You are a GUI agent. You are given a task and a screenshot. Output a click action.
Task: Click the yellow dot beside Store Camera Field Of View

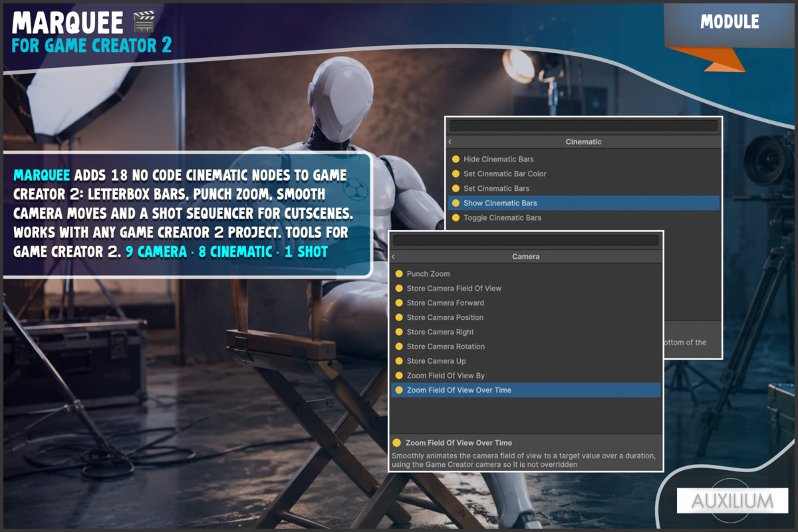[399, 288]
